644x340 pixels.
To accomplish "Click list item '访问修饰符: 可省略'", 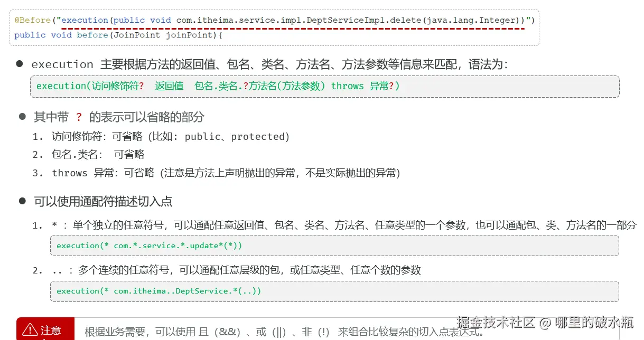I will coord(171,137).
